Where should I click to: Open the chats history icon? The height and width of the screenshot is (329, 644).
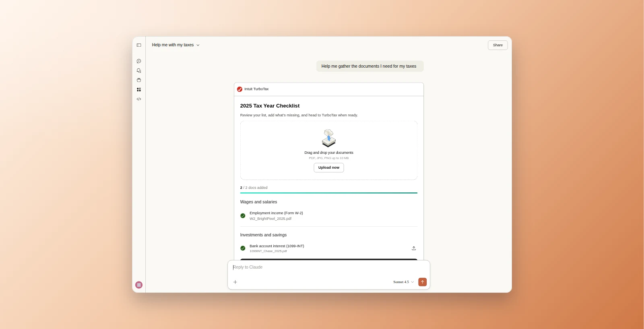139,70
